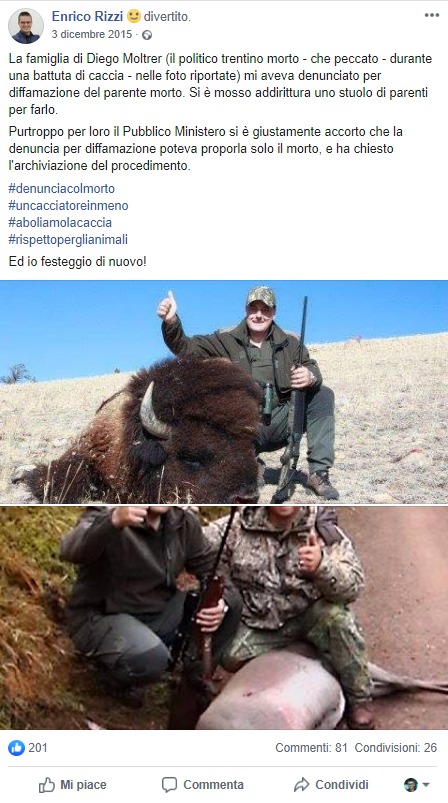Open hashtag #rispettoperglianimali
Screen dimensions: 448x803
[68, 239]
